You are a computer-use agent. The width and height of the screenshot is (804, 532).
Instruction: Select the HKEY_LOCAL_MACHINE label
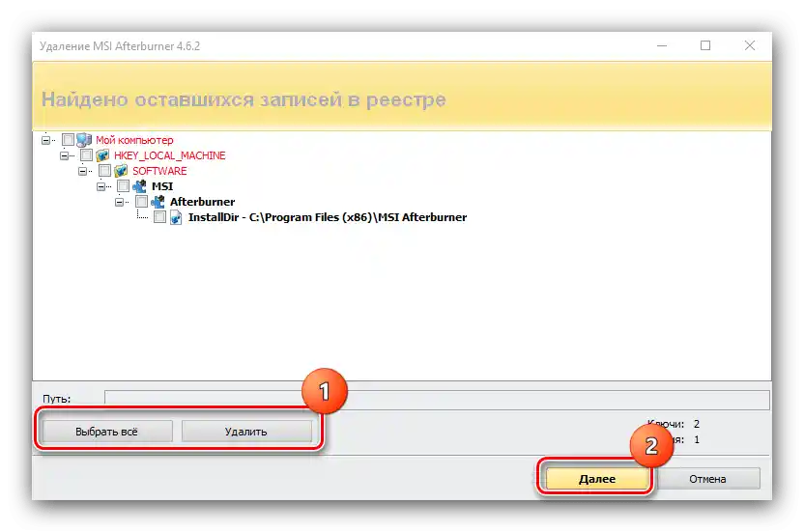(x=170, y=155)
